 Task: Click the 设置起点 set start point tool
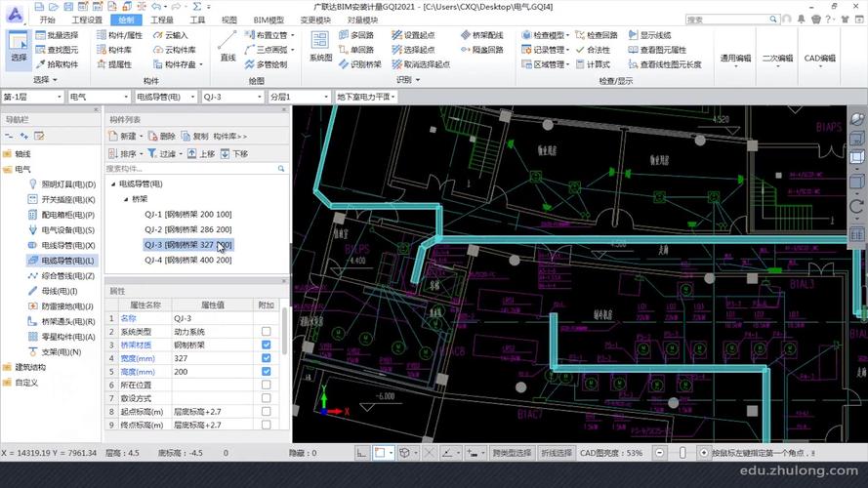(413, 35)
